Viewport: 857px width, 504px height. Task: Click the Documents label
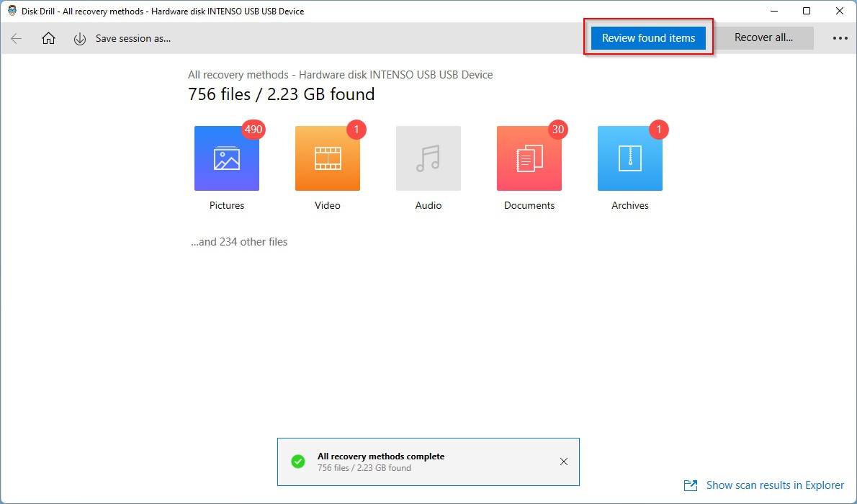click(529, 205)
